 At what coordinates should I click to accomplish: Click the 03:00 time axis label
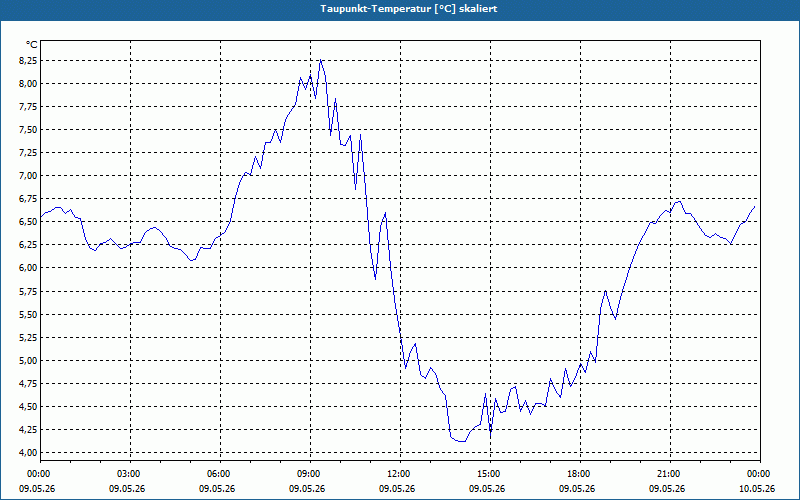click(x=131, y=474)
